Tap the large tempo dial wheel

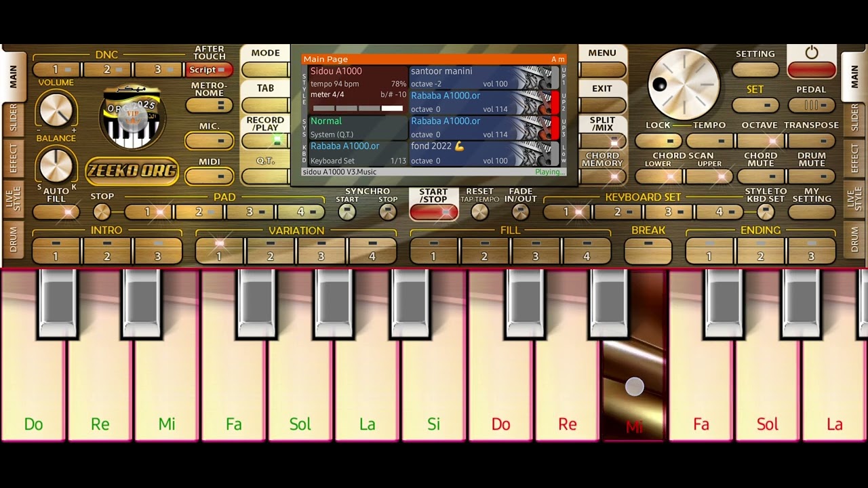click(x=684, y=84)
